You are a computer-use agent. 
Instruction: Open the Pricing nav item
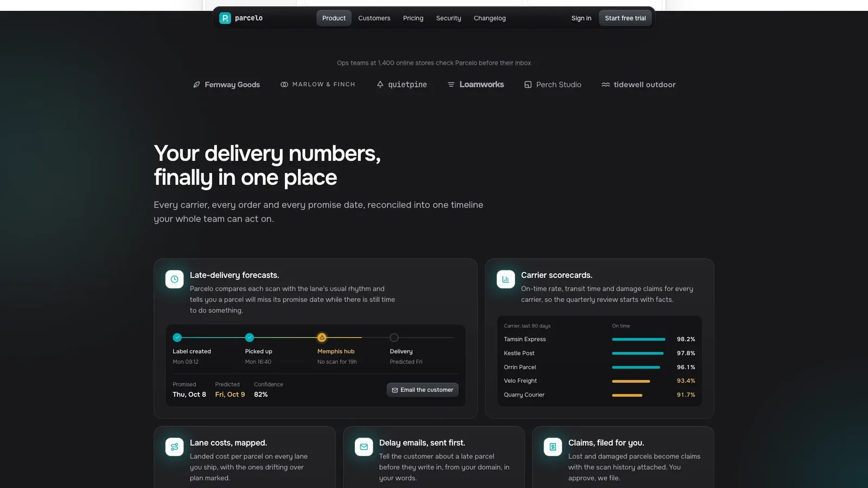pyautogui.click(x=413, y=18)
